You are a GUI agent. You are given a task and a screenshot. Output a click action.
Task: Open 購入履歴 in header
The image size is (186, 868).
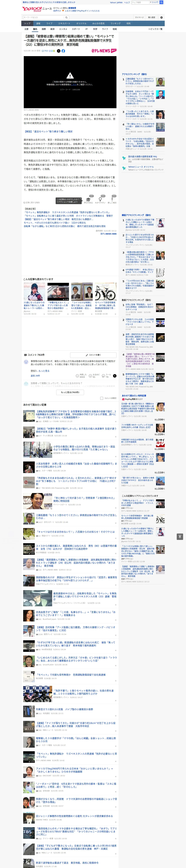(152, 18)
